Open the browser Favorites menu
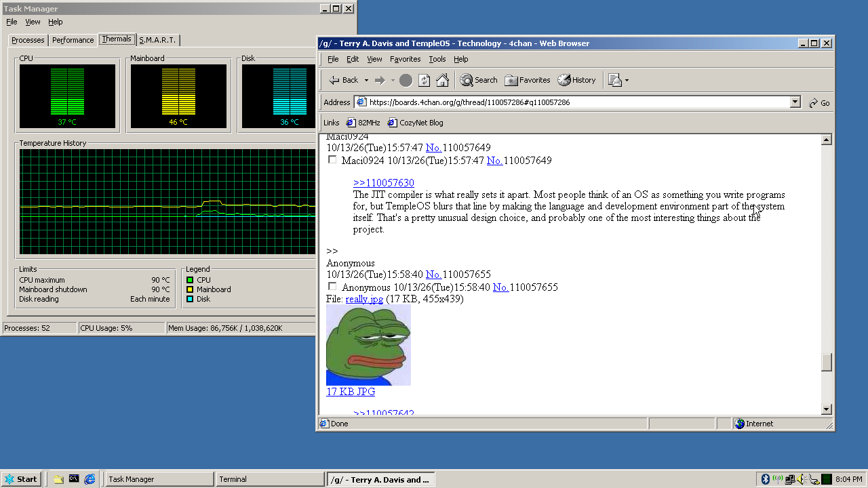The image size is (868, 488). point(405,59)
